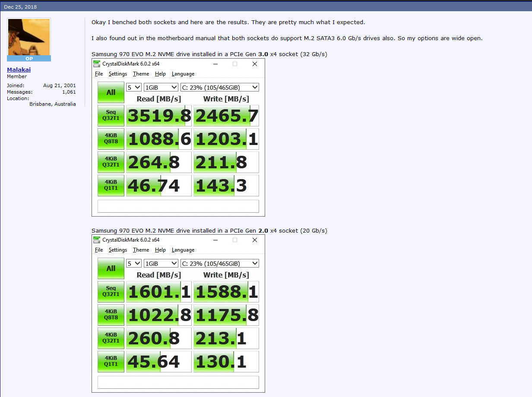Click the 1022.8 read result
This screenshot has height=397, width=532.
(159, 315)
